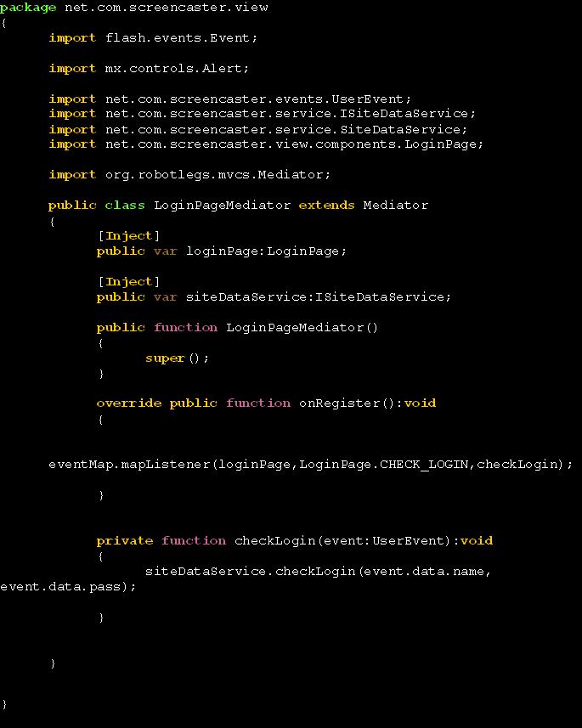582x728 pixels.
Task: Place cursor on the UserEvent import line
Action: click(x=230, y=99)
